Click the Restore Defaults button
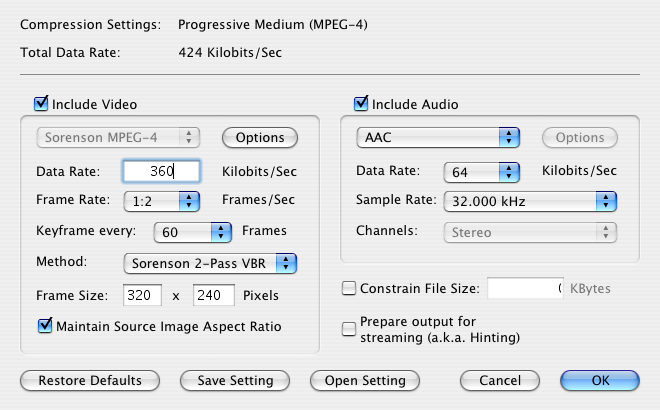The image size is (660, 410). 89,380
